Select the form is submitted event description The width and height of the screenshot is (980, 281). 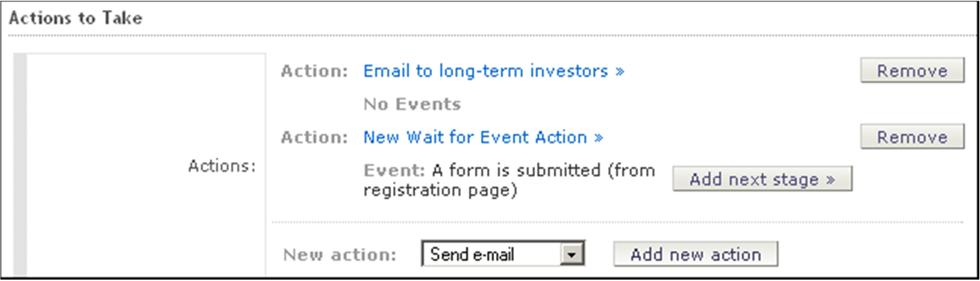click(509, 180)
